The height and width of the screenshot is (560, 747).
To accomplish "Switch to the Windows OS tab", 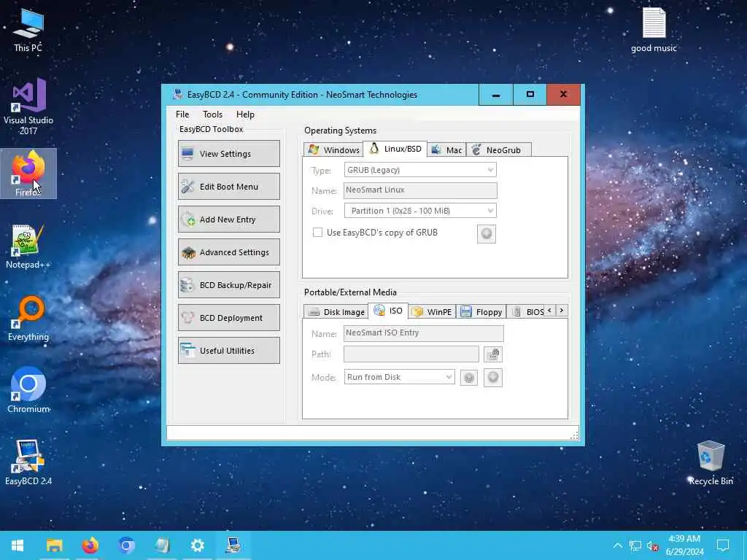I will (x=333, y=150).
